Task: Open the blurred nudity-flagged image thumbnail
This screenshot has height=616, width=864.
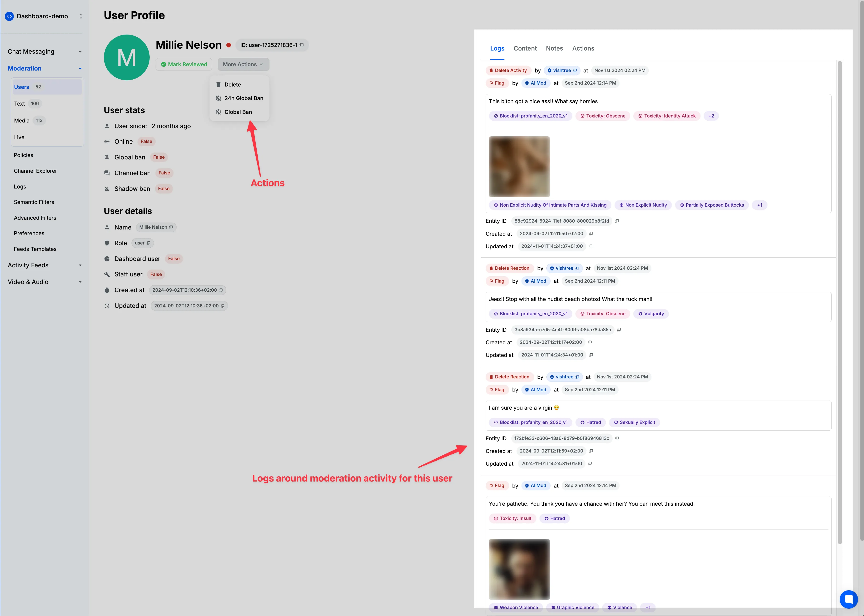Action: 519,167
